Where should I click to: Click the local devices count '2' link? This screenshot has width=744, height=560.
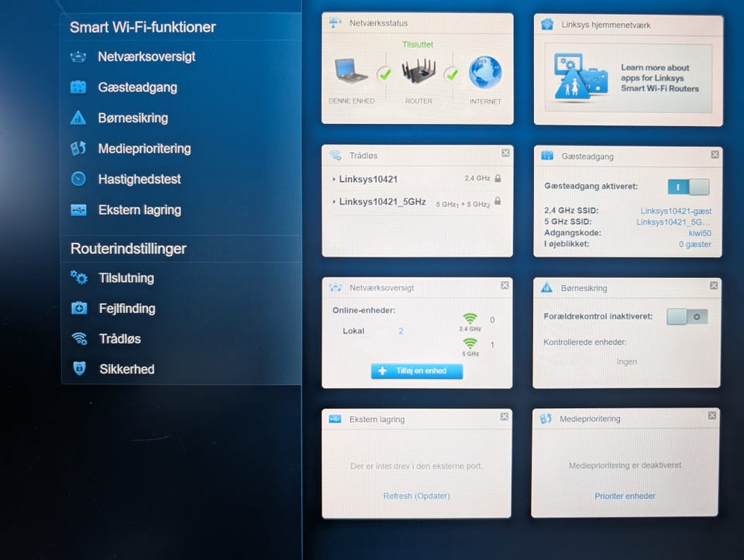401,331
